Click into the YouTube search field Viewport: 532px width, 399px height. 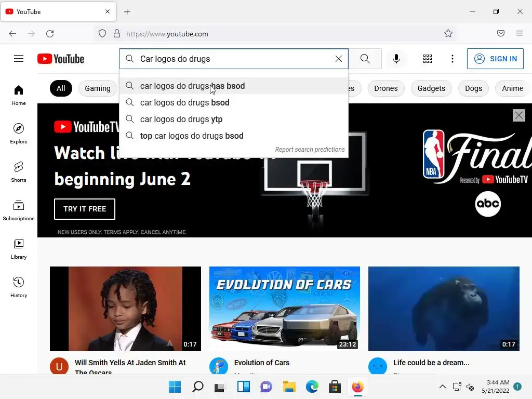tap(234, 59)
